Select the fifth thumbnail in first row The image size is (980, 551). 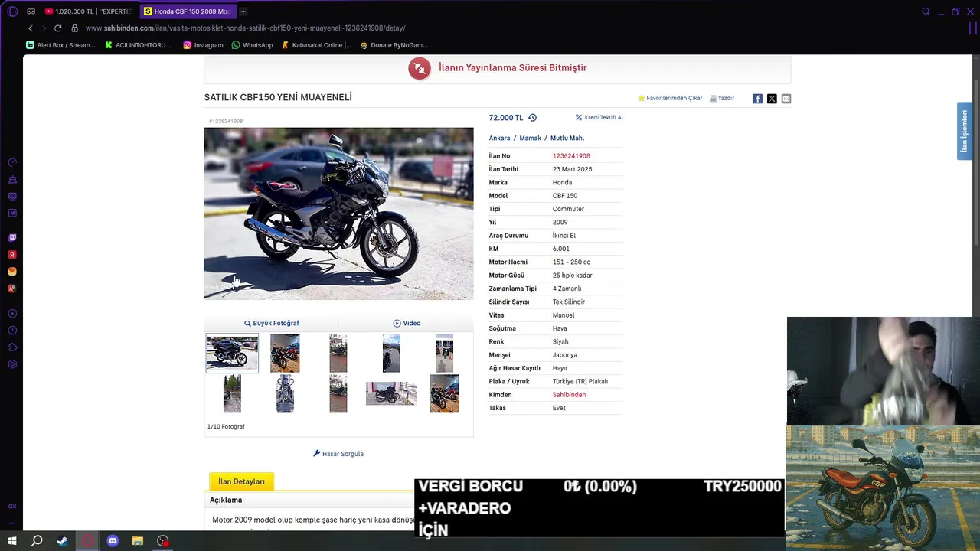point(444,354)
